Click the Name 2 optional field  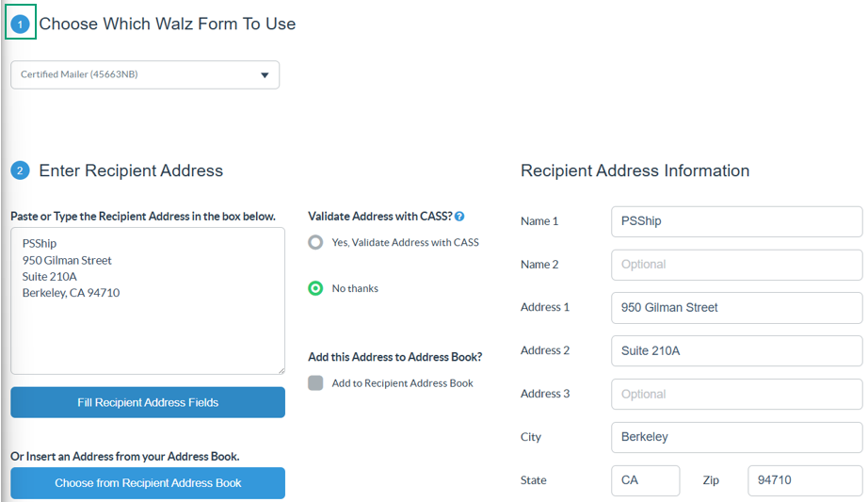pos(737,265)
